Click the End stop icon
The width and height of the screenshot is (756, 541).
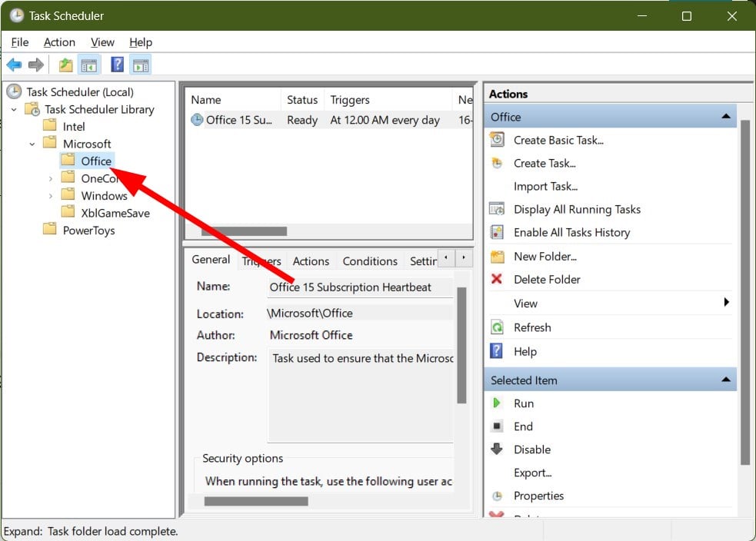click(x=497, y=426)
